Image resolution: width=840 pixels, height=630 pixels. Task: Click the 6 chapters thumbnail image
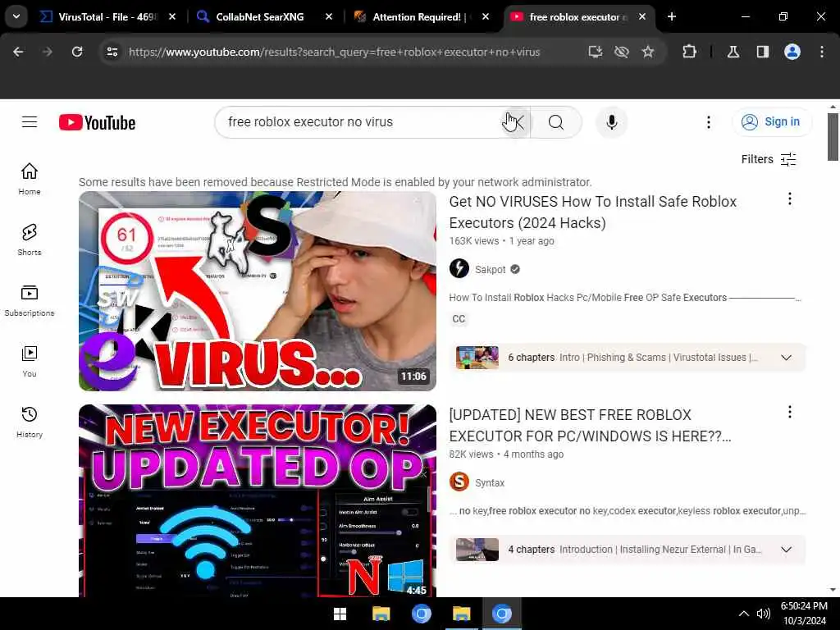[x=477, y=358]
